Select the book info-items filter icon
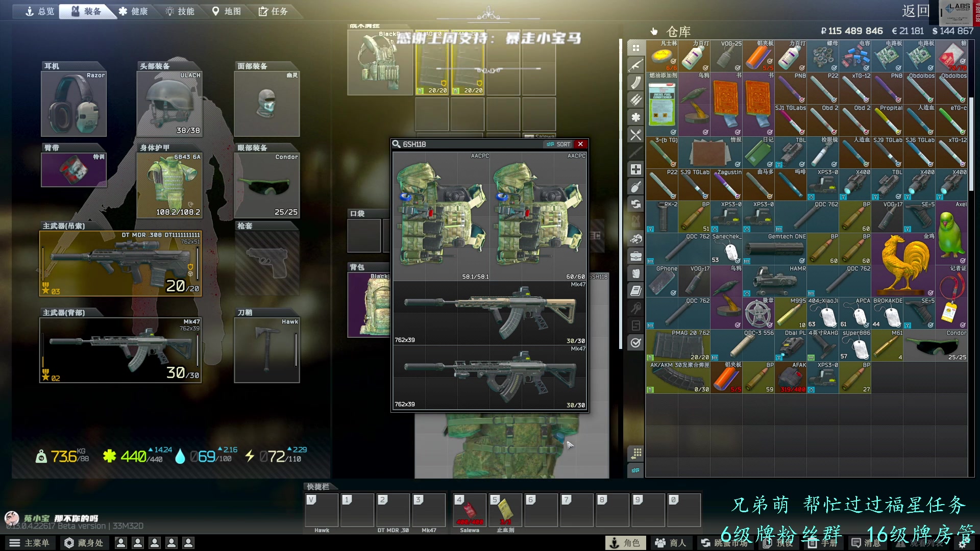 635,291
